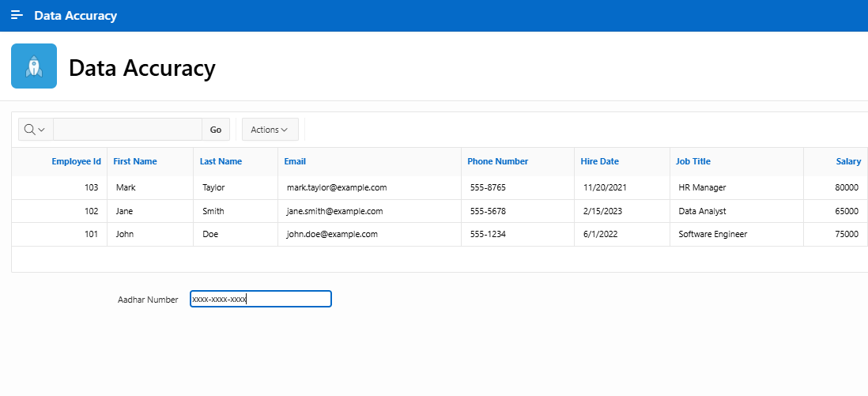Toggle the hamburger navigation menu icon

pyautogui.click(x=17, y=15)
